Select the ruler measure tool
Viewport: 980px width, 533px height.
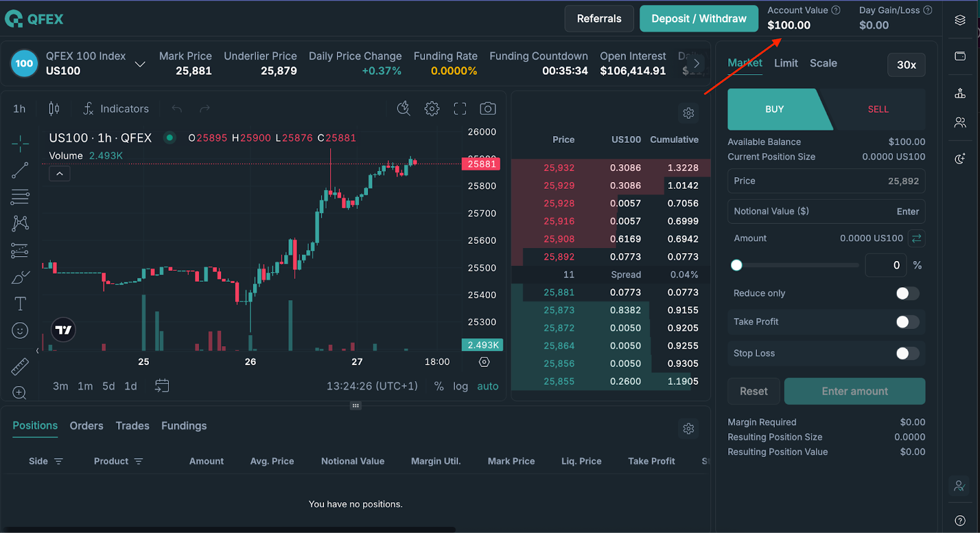pyautogui.click(x=20, y=366)
